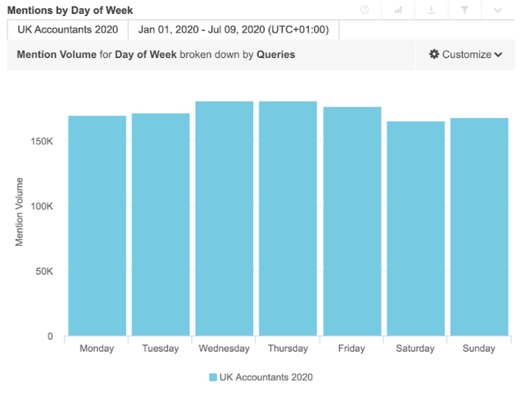Open the chart type bar icon
This screenshot has width=532, height=393.
(x=398, y=10)
